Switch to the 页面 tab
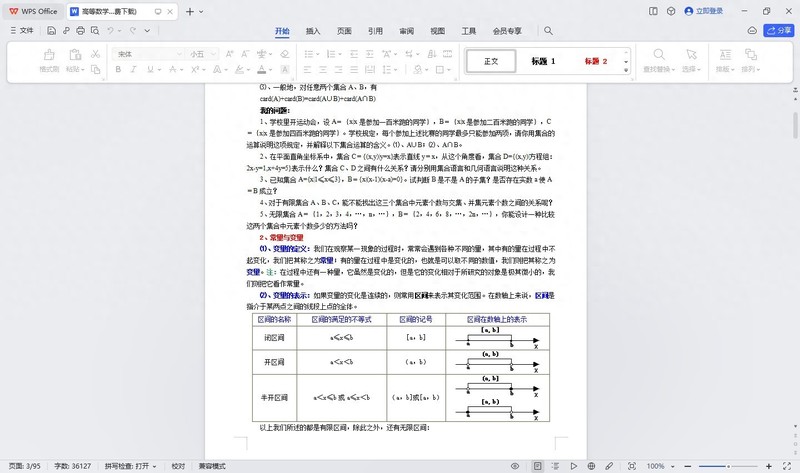The width and height of the screenshot is (800, 473). pyautogui.click(x=344, y=31)
